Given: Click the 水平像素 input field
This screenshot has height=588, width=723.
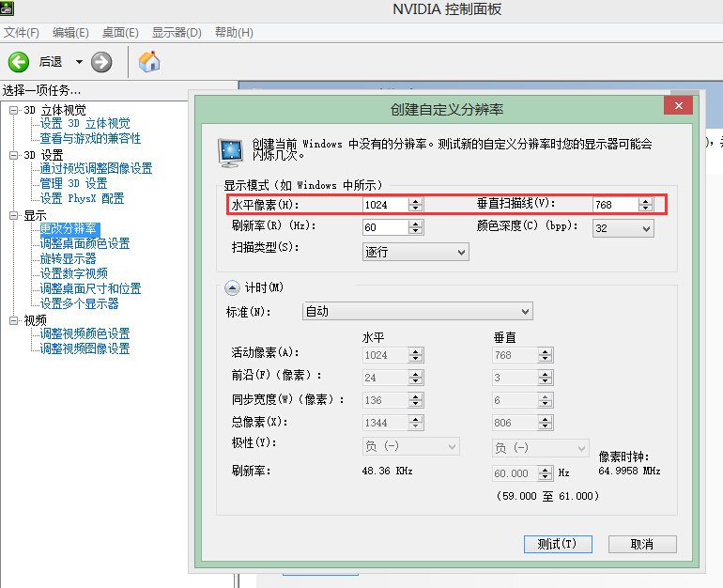Looking at the screenshot, I should (385, 205).
